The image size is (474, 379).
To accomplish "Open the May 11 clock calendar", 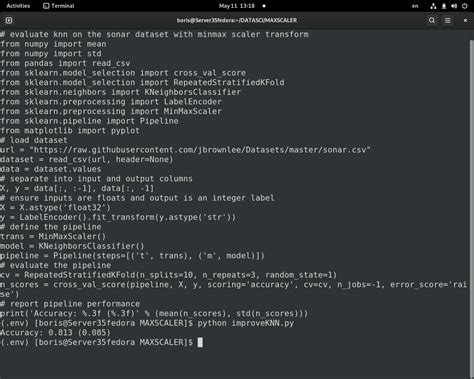I will pyautogui.click(x=237, y=6).
